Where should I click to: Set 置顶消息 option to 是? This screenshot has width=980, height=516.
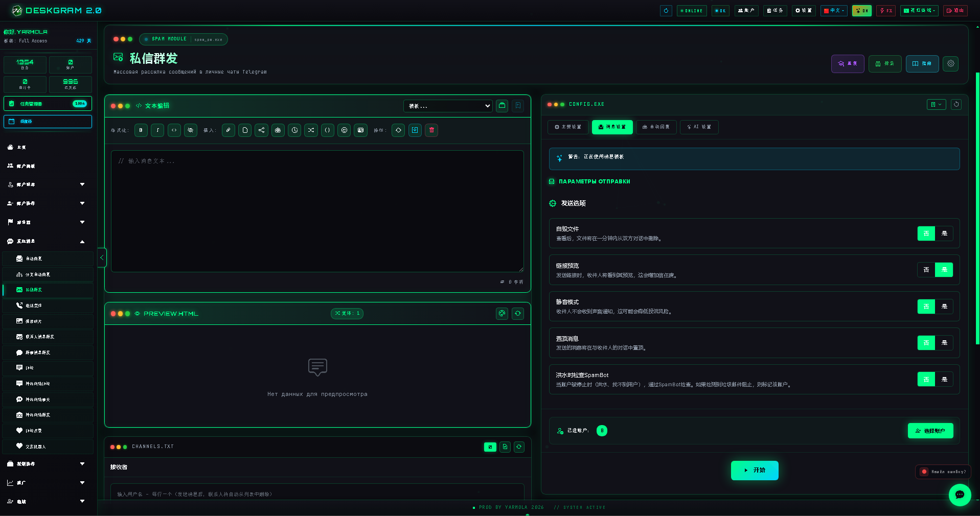tap(944, 343)
